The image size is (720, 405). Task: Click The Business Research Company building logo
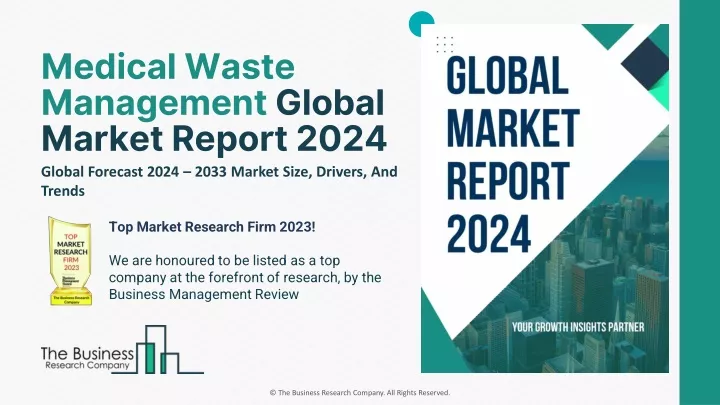[x=122, y=350]
